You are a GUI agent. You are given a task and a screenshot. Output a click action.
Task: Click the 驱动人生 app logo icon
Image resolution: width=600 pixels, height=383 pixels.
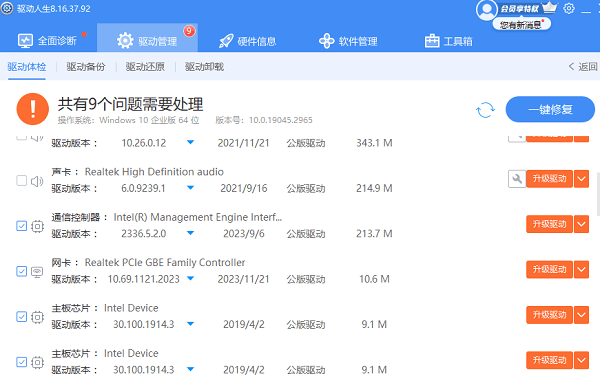[x=7, y=8]
